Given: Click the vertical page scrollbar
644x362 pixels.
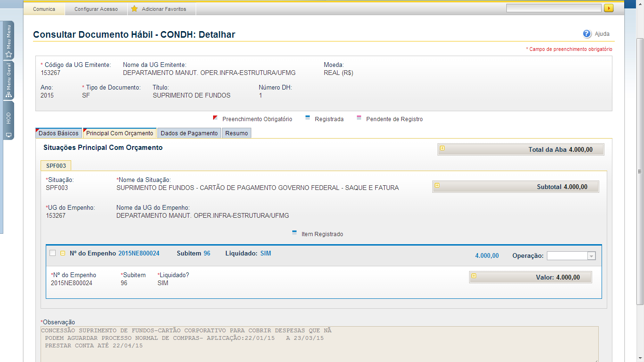Looking at the screenshot, I should tap(640, 172).
